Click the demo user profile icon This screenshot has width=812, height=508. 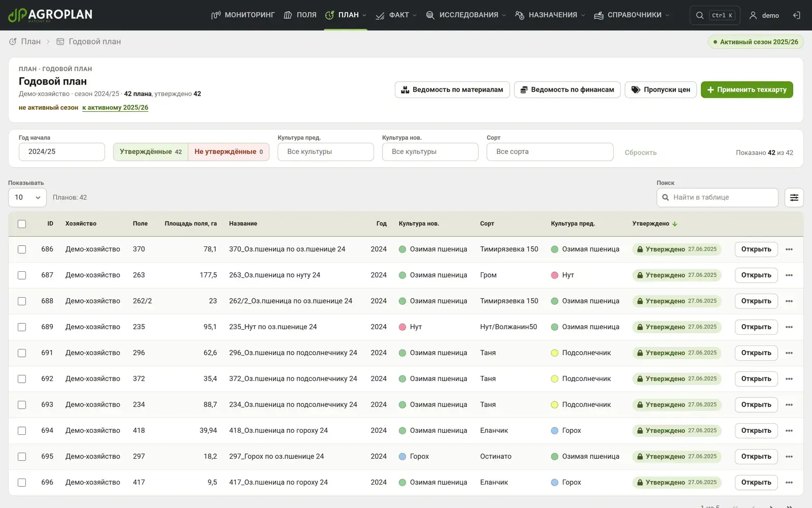click(753, 15)
